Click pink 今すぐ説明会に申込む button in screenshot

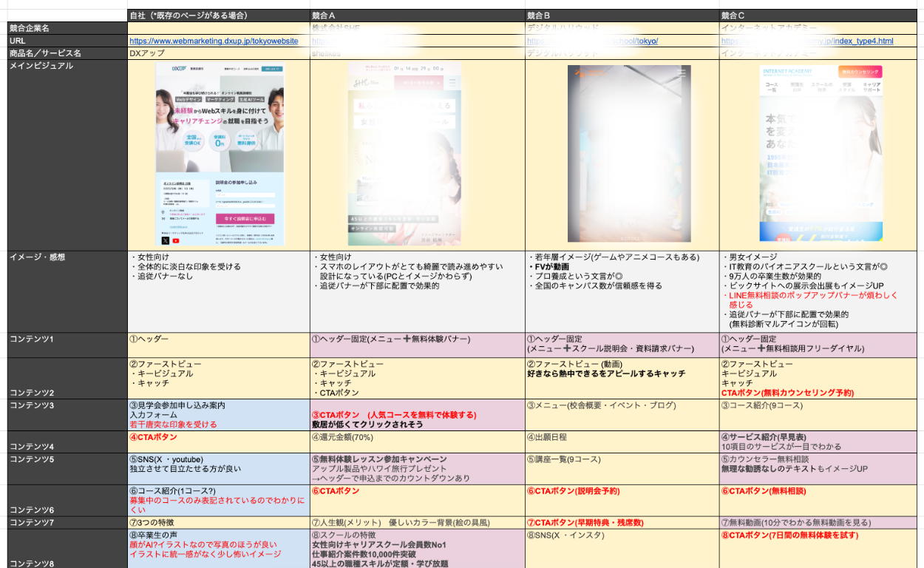tap(244, 219)
